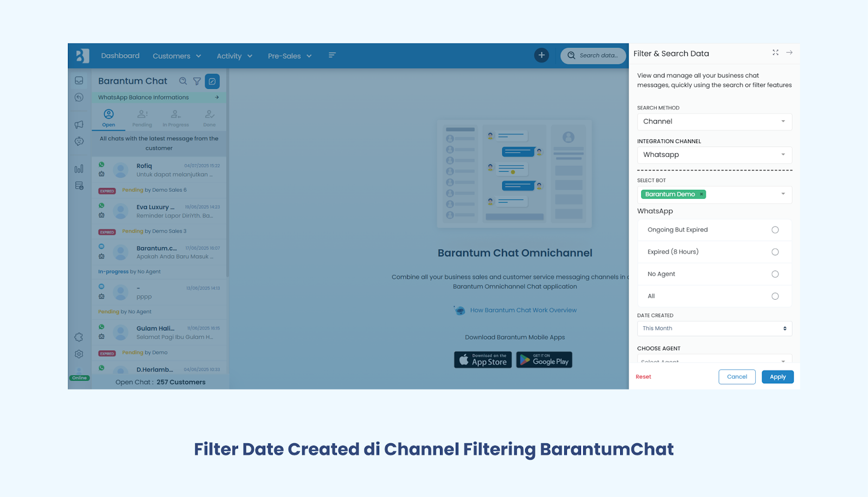Open the Choose Agent dropdown
The width and height of the screenshot is (868, 497).
click(x=714, y=359)
